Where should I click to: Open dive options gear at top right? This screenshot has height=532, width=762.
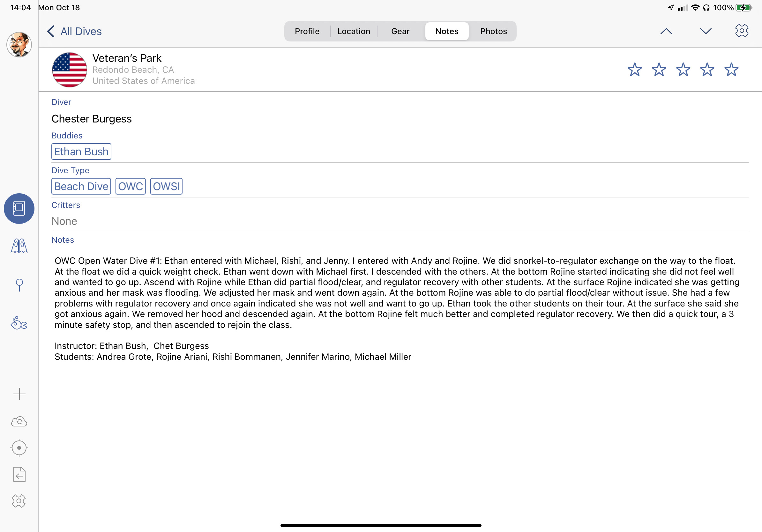(742, 31)
